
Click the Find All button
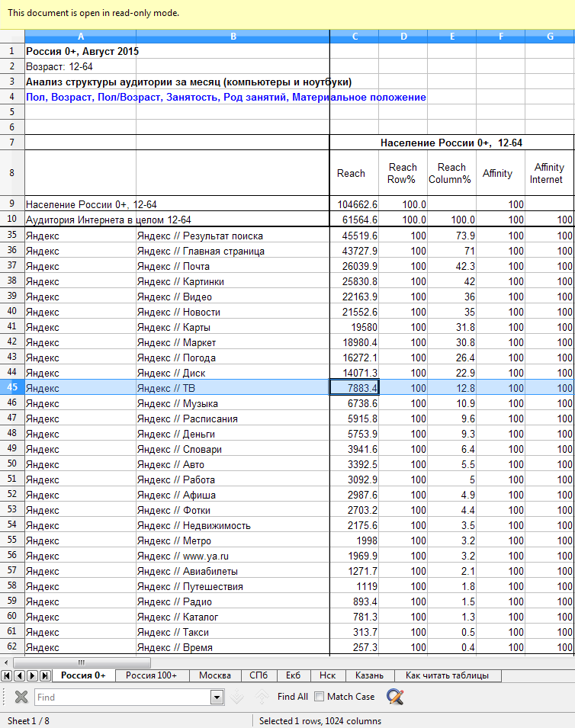293,697
